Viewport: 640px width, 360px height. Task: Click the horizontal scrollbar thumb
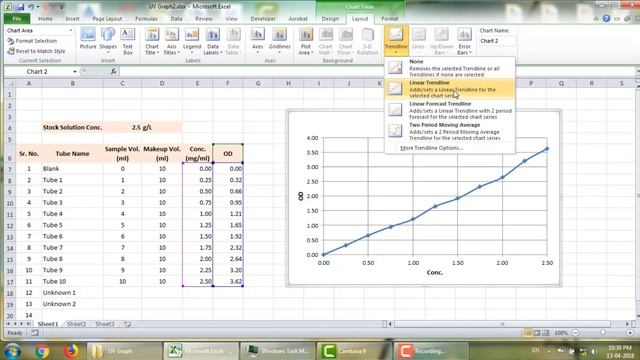pyautogui.click(x=502, y=324)
